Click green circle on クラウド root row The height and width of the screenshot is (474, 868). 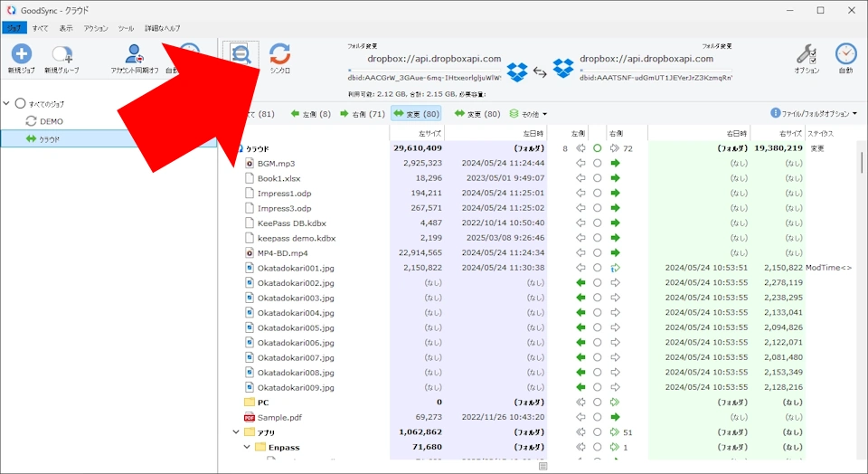click(x=598, y=148)
